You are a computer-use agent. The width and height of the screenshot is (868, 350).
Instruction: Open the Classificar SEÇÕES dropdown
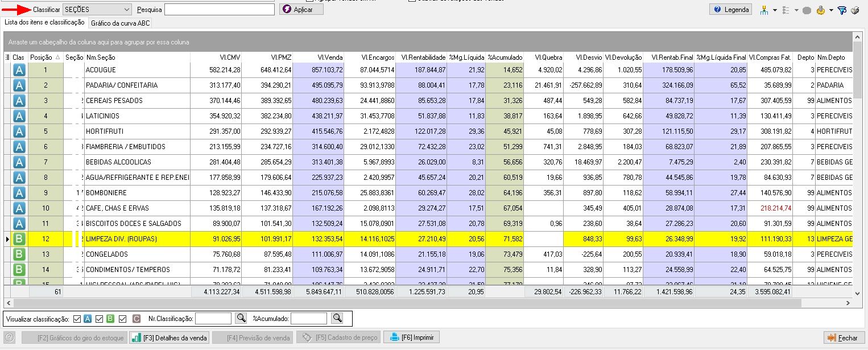point(97,10)
